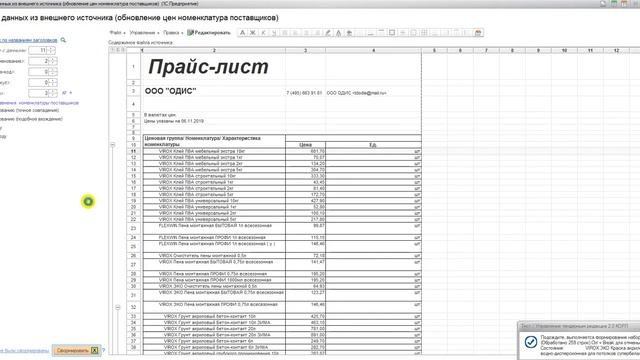Select column header 4 of the spreadsheet

coord(373,50)
